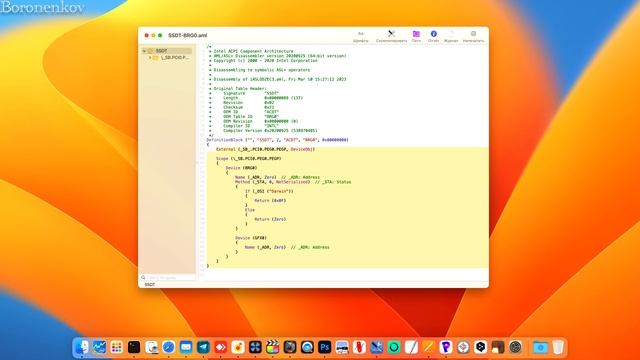
Task: Open the purple Patch folder icon
Action: [x=416, y=36]
